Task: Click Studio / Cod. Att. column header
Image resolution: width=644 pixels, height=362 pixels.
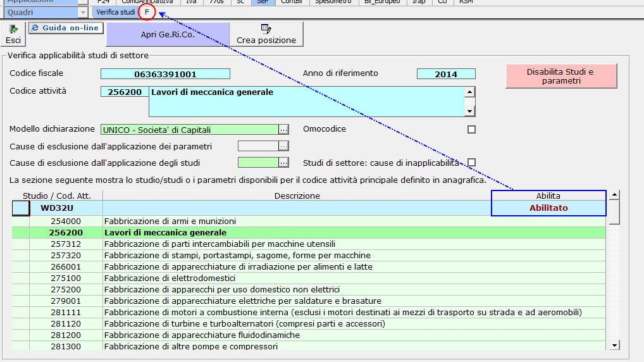Action: click(x=57, y=196)
